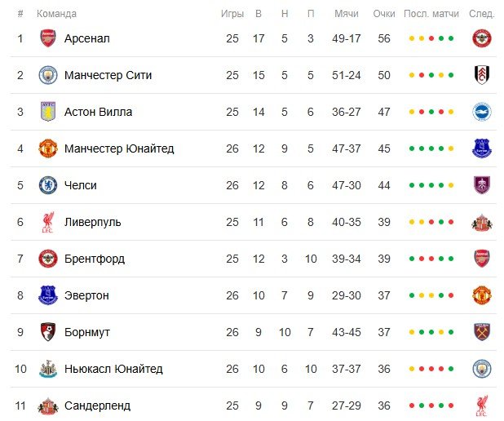Click the Aston Villa crest beside Астон Вилла
Viewport: 504px width, 421px height.
[x=48, y=112]
